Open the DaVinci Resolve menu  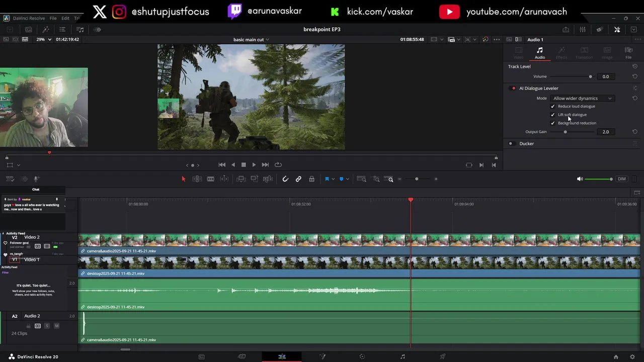[x=28, y=18]
